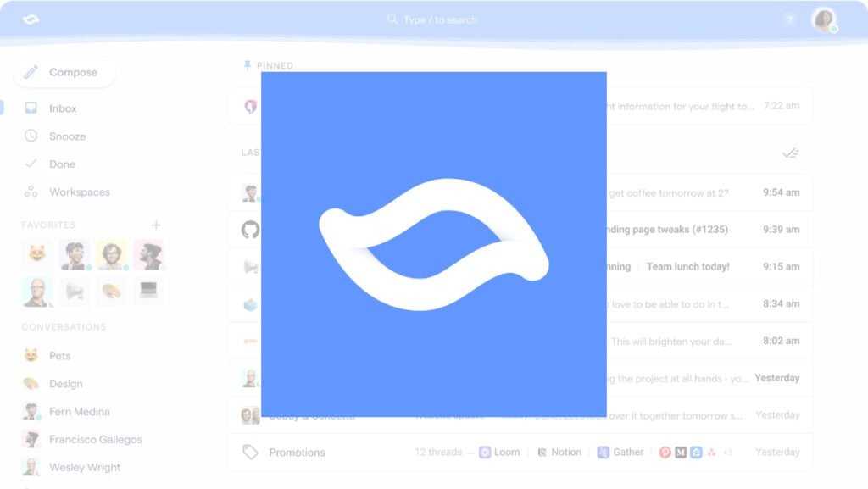Open the Done section
Screen dimensions: 868x489
coord(50,164)
